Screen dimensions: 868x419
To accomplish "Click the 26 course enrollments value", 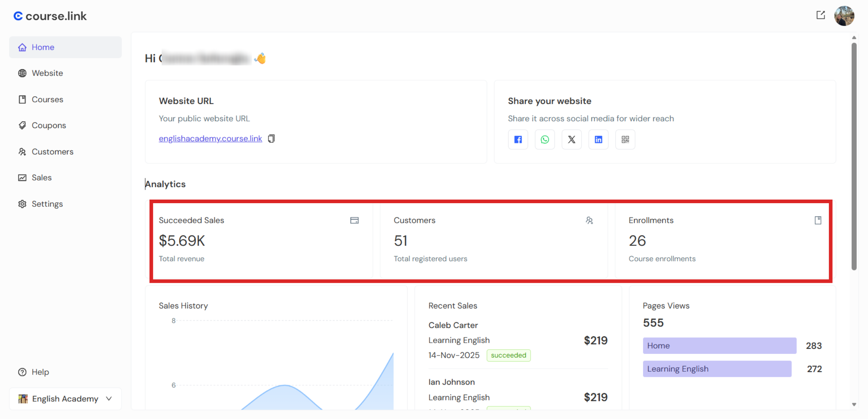I will point(637,240).
